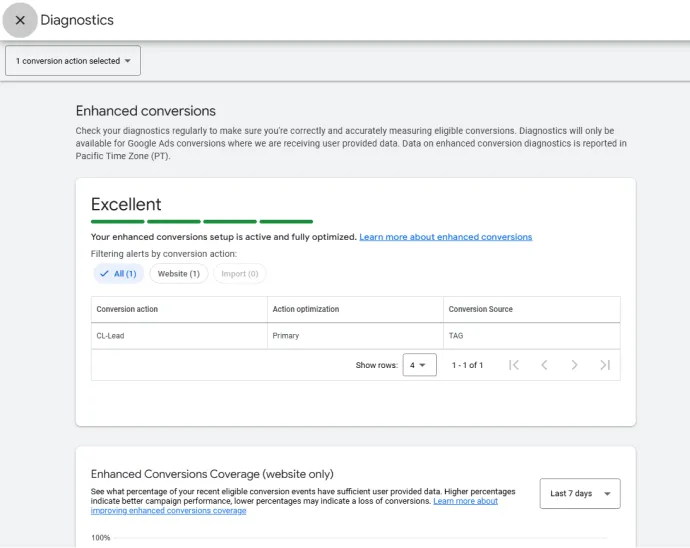This screenshot has height=548, width=690.
Task: Click the 1 - 1 of 1 pagination text
Action: [x=467, y=365]
